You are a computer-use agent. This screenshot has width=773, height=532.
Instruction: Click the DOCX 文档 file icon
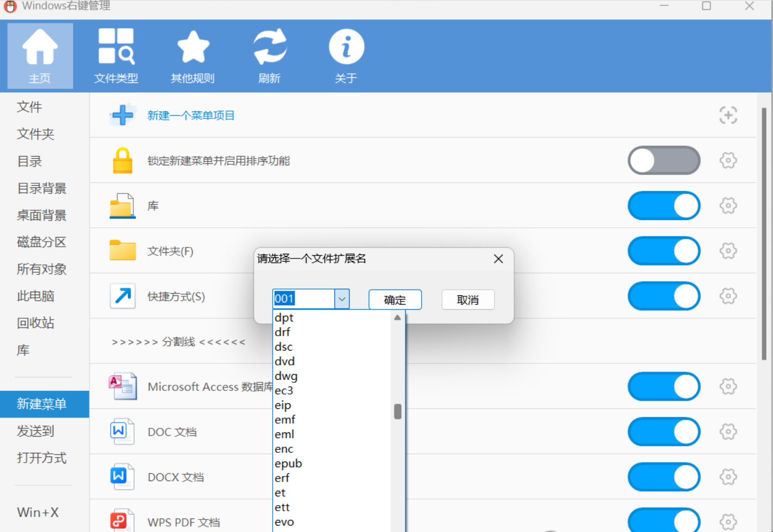coord(122,476)
